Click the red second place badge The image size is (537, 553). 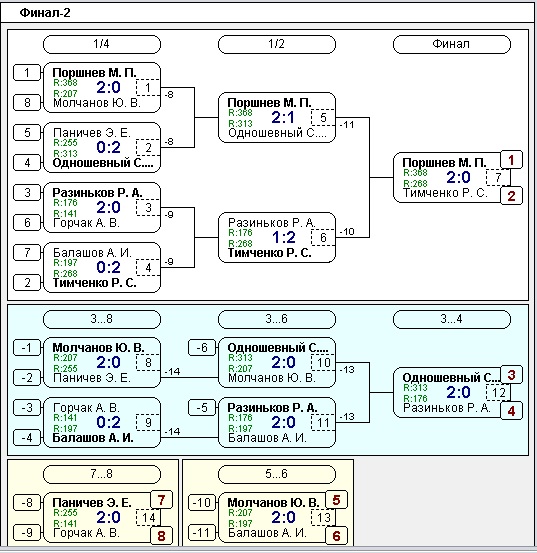point(511,196)
